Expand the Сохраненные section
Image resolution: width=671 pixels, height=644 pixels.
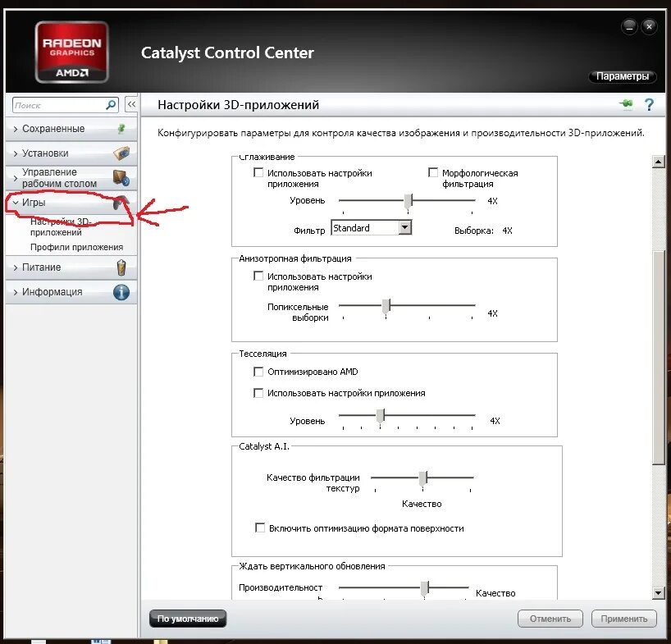[x=71, y=128]
